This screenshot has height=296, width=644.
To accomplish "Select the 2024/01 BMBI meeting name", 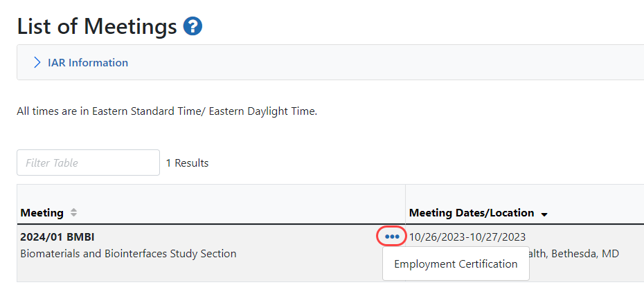I will [x=57, y=237].
